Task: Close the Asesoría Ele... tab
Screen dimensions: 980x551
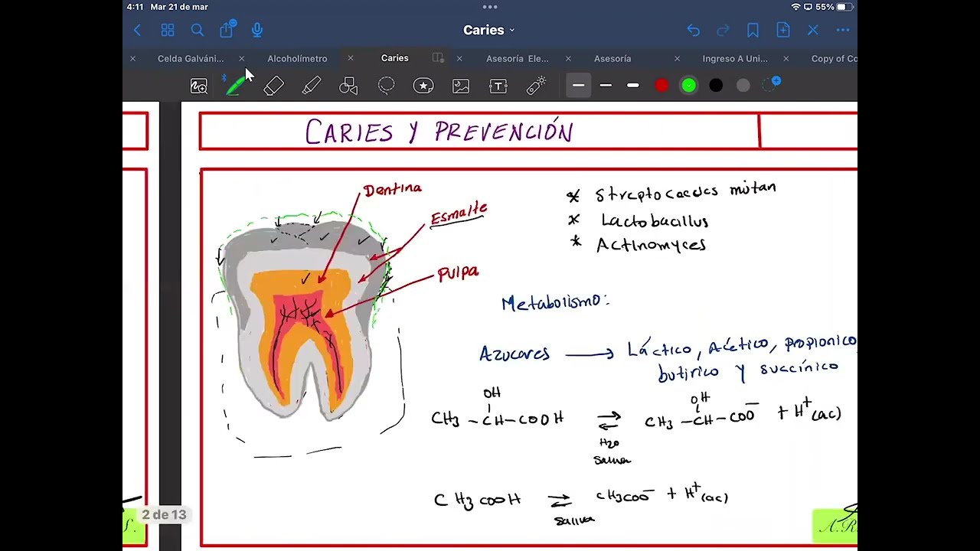Action: pos(459,58)
